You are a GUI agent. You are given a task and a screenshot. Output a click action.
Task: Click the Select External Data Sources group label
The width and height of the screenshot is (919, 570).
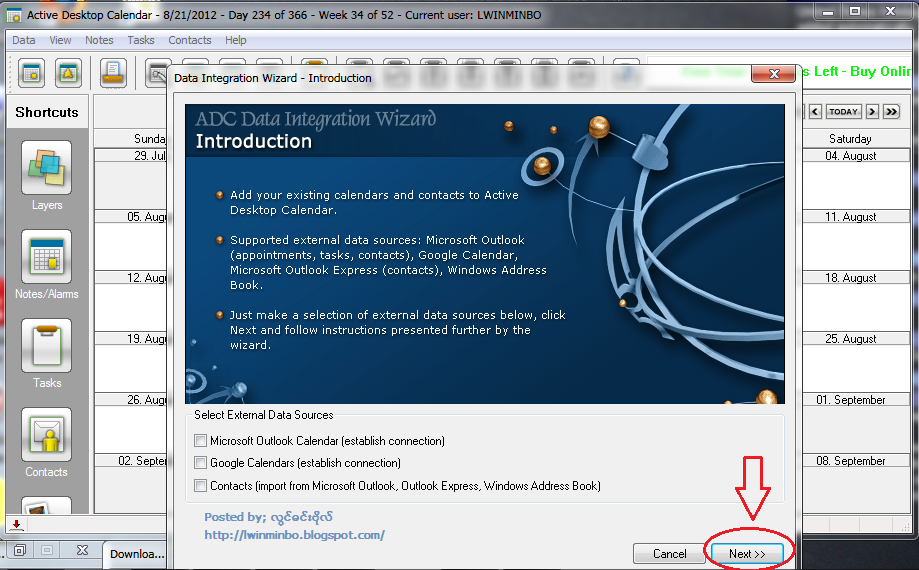[264, 415]
